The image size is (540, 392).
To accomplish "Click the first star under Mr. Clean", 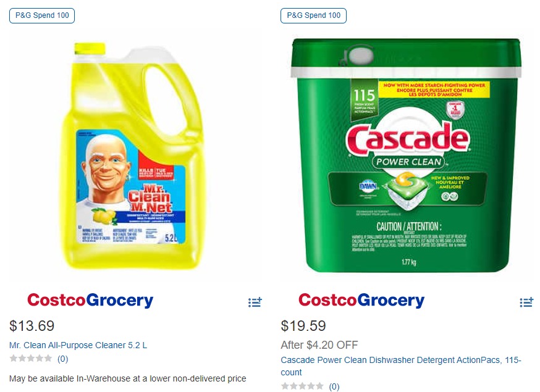I will (14, 359).
